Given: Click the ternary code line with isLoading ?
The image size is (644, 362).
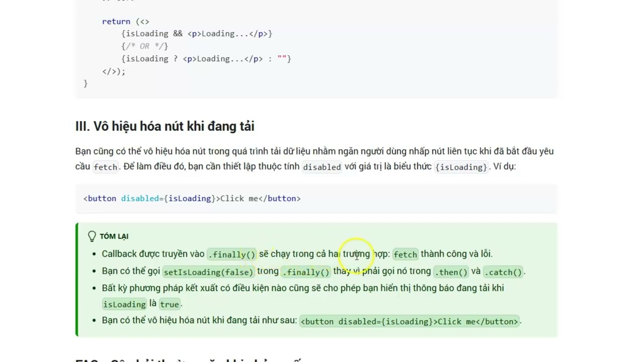Looking at the screenshot, I should [x=206, y=59].
